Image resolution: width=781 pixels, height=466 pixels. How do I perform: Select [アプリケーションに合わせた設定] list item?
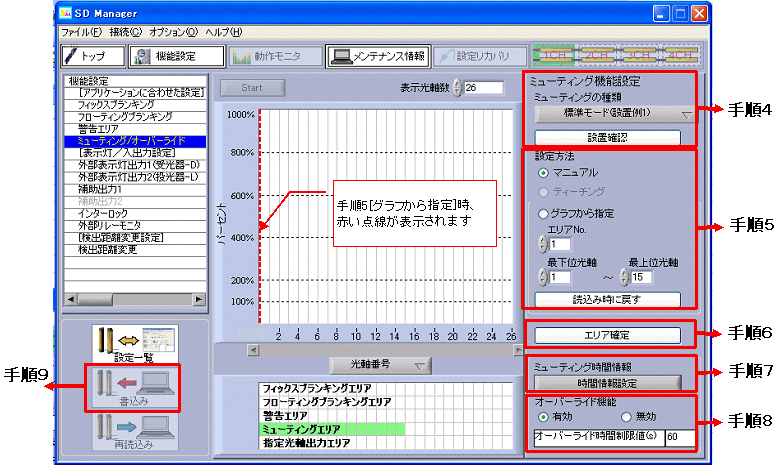tap(135, 93)
